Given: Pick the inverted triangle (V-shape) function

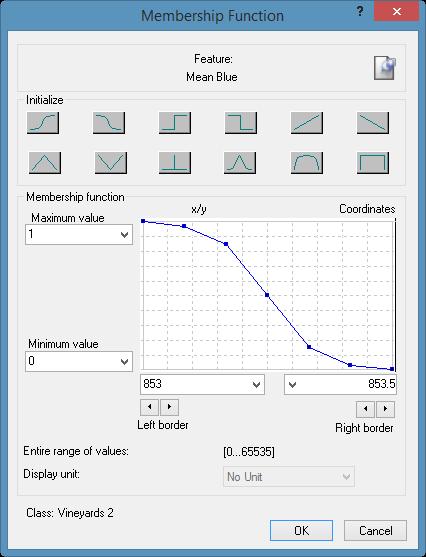Looking at the screenshot, I should click(111, 163).
